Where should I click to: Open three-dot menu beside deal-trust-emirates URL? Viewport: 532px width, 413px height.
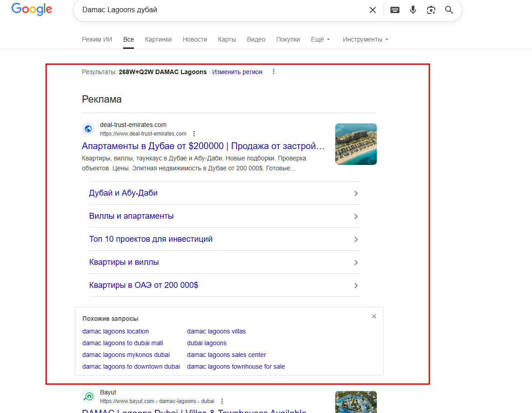tap(194, 134)
